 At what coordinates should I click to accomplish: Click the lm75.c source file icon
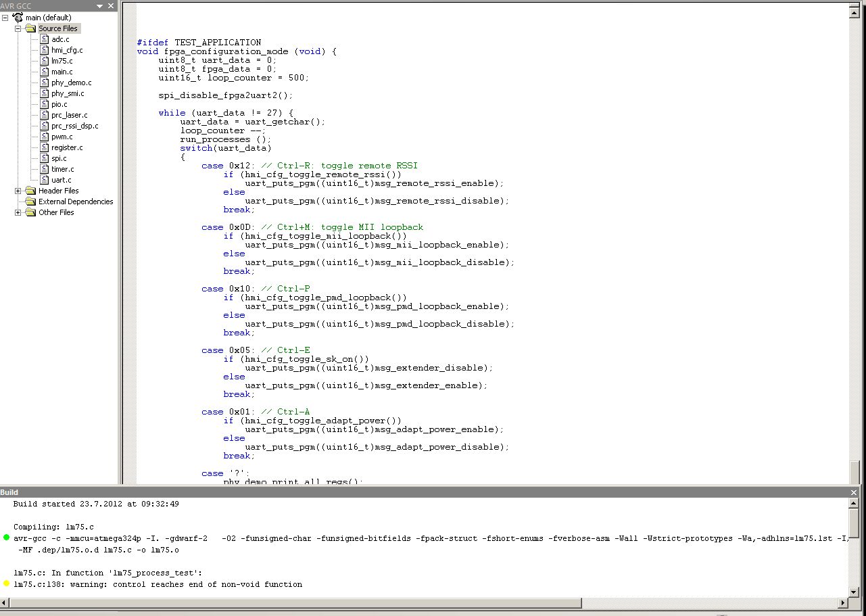coord(45,61)
